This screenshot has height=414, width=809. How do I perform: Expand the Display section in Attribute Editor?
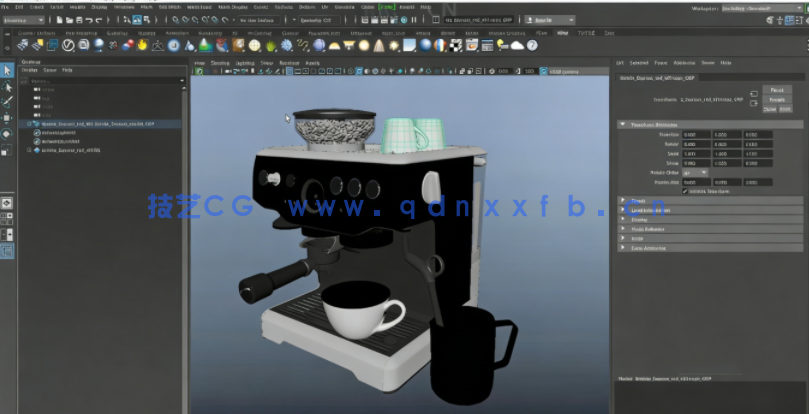[x=639, y=220]
